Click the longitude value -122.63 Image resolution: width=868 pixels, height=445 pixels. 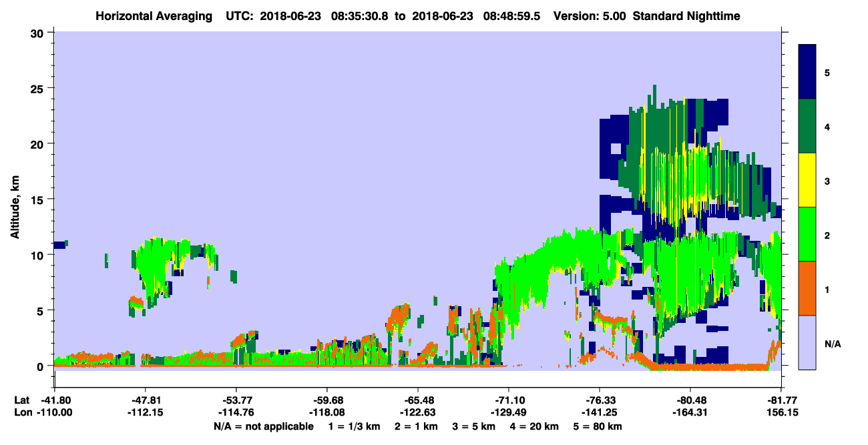[418, 412]
